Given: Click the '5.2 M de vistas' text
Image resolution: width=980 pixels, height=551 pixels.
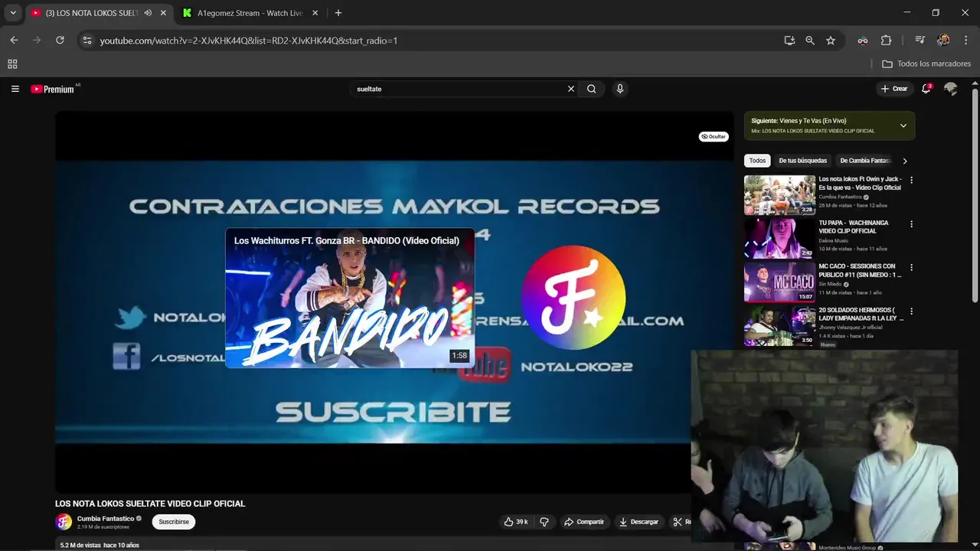Looking at the screenshot, I should coord(80,545).
